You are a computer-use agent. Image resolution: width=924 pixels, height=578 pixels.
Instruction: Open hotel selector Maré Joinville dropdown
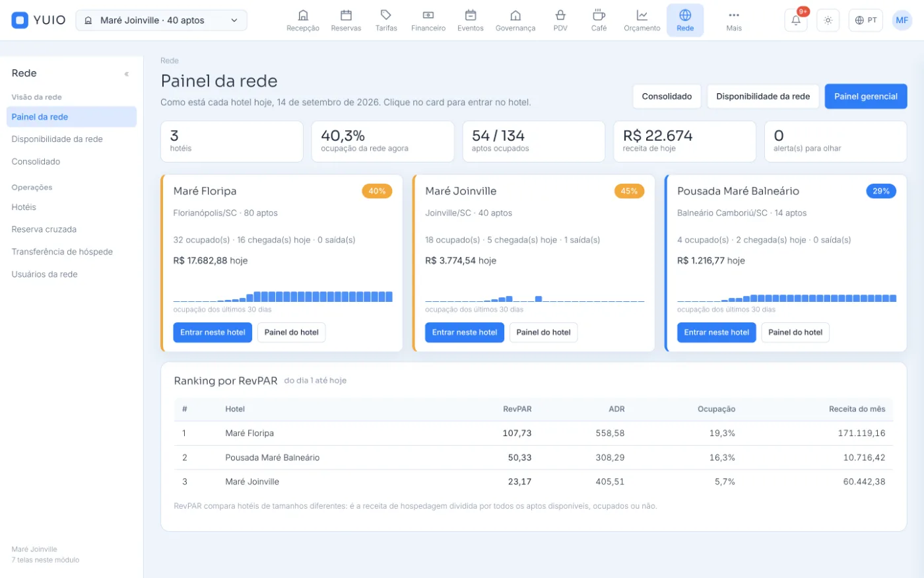162,20
